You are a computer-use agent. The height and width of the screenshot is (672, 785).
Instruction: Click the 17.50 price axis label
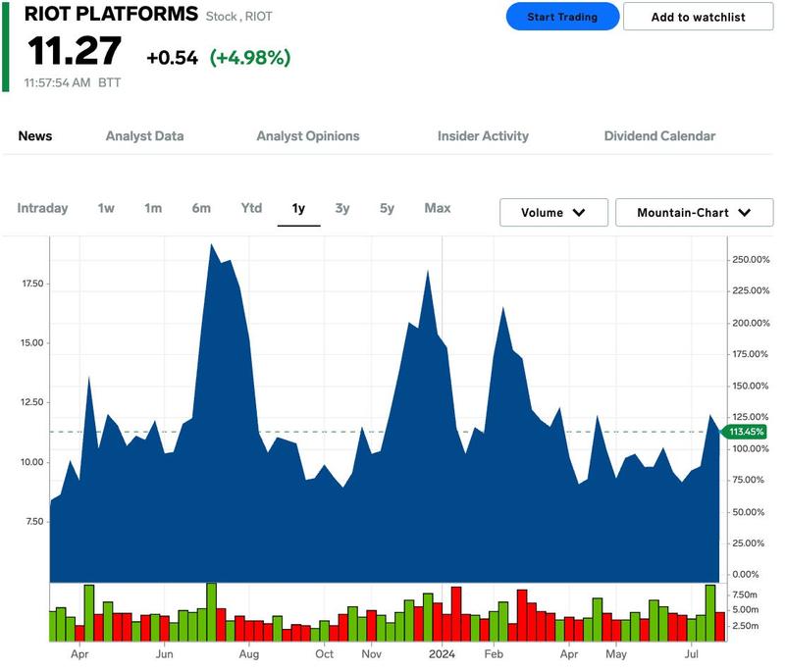point(32,284)
